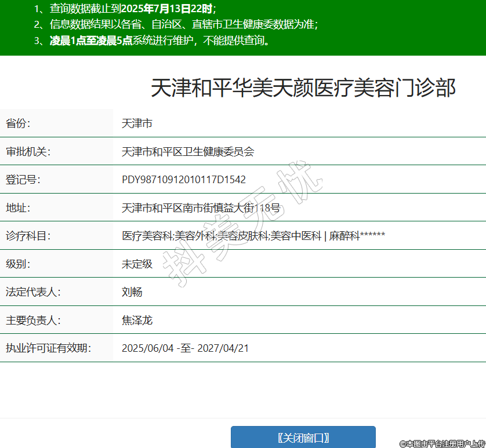Click the province value 天津市
The width and height of the screenshot is (486, 448).
(137, 123)
